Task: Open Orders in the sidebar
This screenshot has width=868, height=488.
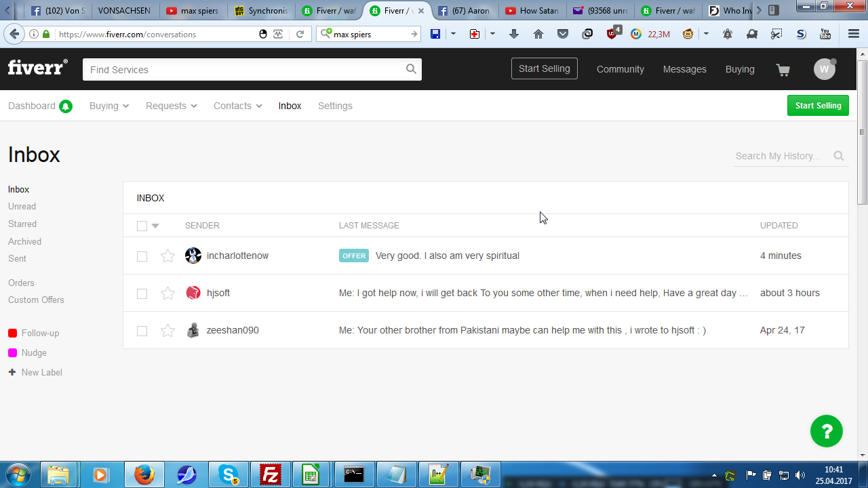Action: [21, 283]
